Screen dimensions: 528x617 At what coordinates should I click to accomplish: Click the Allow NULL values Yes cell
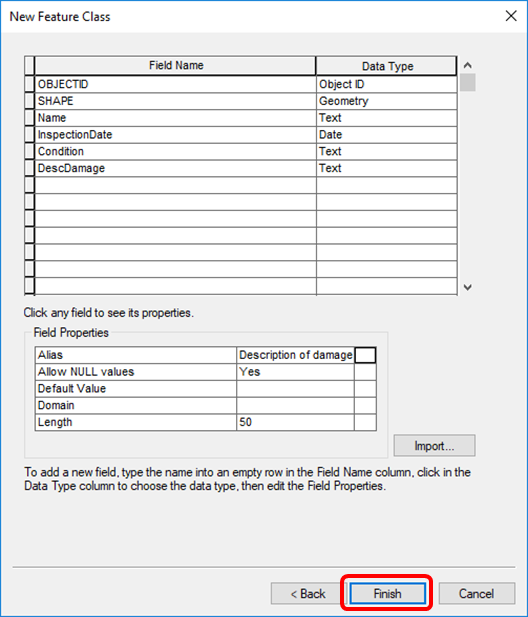tap(295, 372)
